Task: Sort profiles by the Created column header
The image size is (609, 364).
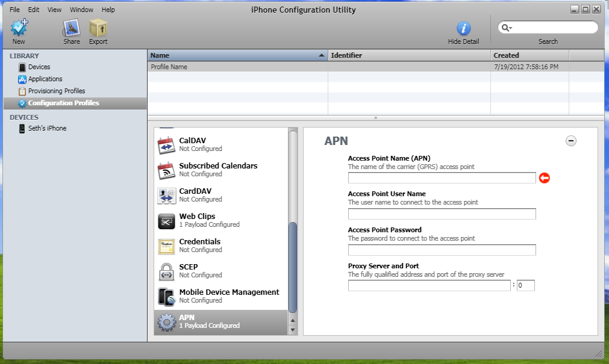Action: (x=529, y=55)
